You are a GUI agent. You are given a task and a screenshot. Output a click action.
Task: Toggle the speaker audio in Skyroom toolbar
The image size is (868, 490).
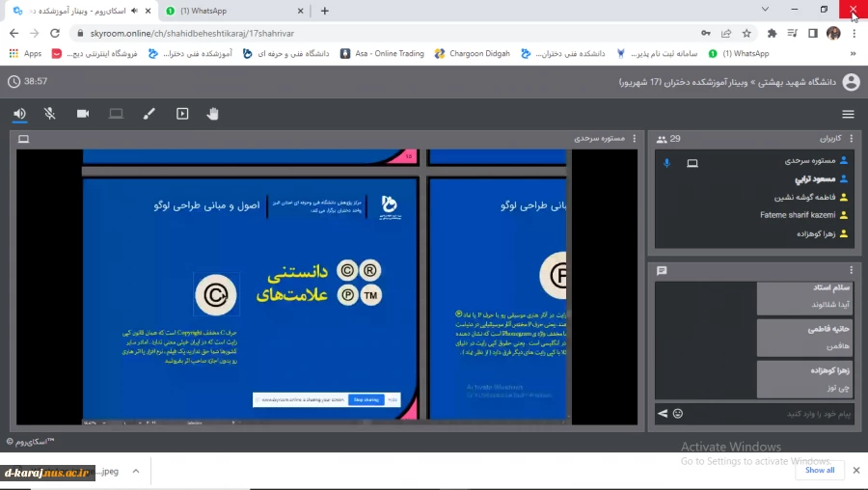point(19,114)
